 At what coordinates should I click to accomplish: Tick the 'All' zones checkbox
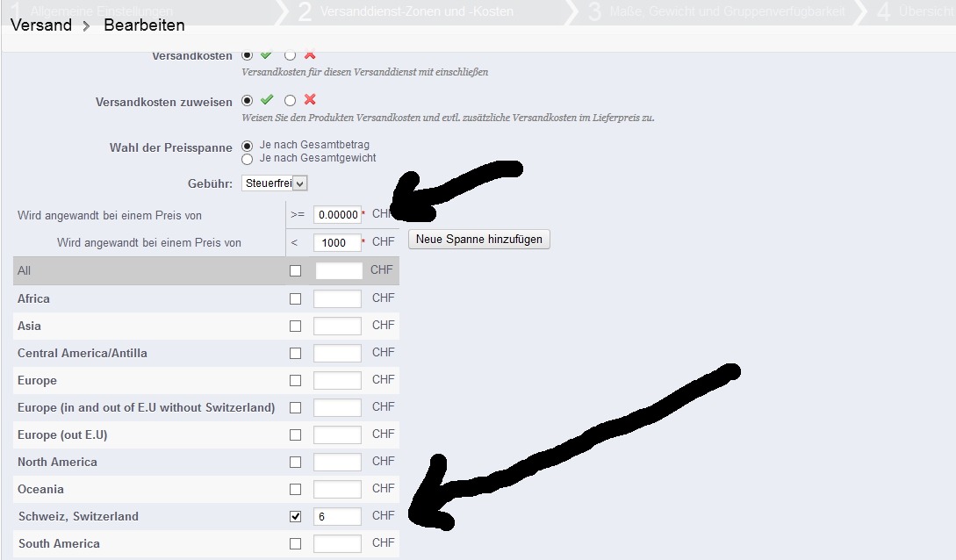(295, 270)
